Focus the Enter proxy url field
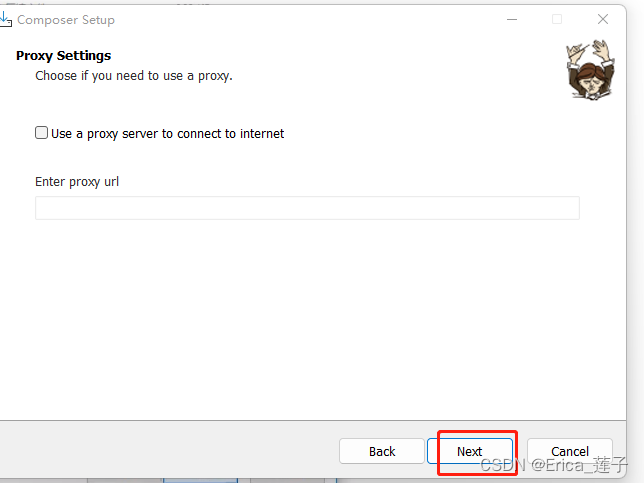 307,208
